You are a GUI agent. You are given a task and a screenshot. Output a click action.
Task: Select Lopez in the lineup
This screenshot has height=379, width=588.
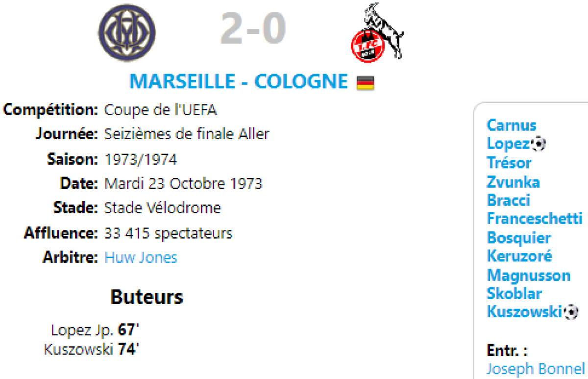[x=508, y=144]
